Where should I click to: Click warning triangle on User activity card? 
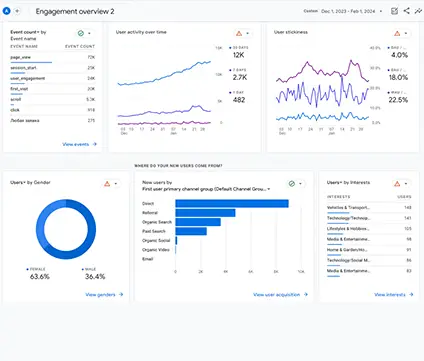click(239, 33)
